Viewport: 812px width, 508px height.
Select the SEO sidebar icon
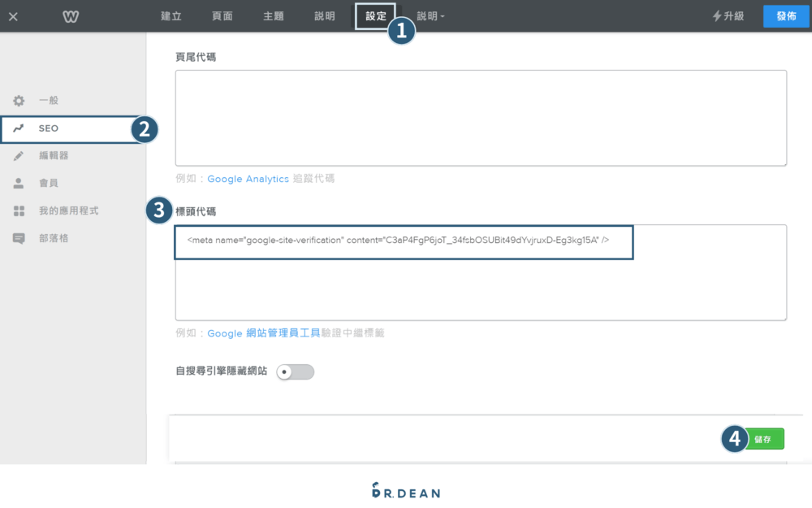coord(18,128)
